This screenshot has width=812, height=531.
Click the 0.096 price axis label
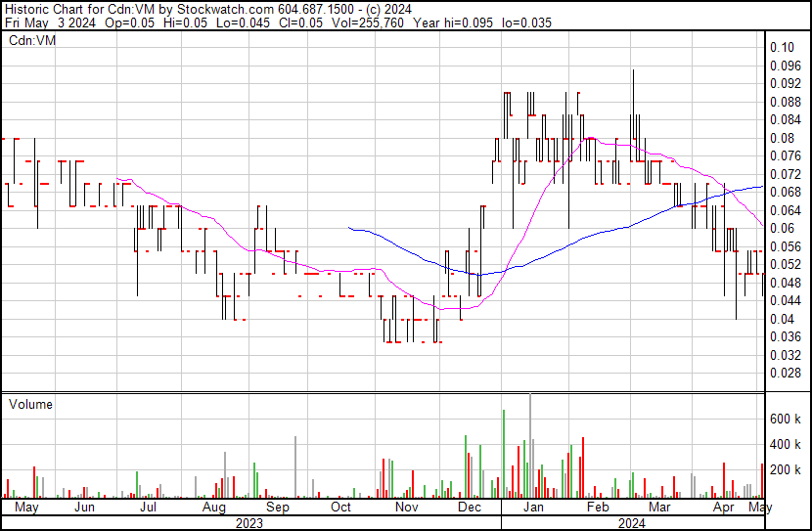click(786, 66)
